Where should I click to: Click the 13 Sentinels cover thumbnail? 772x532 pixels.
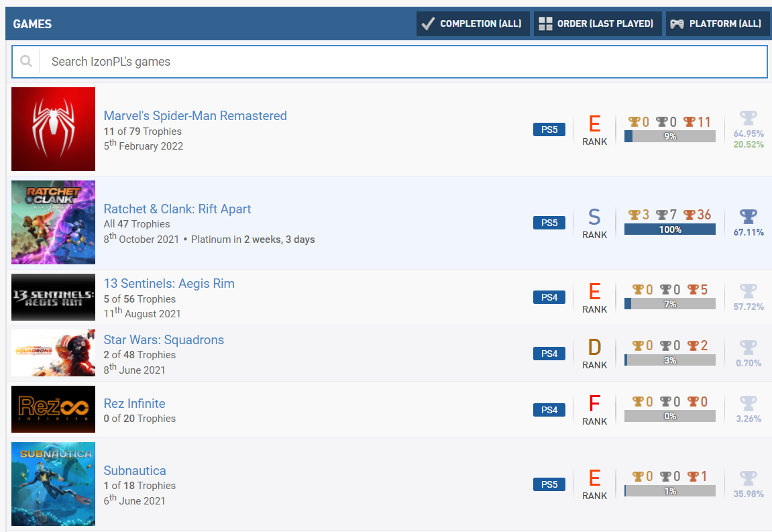point(53,297)
